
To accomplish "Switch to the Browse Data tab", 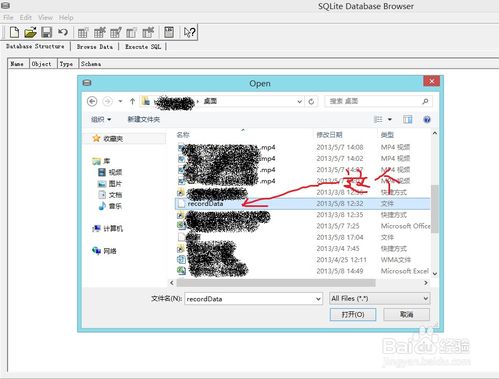I will 95,47.
